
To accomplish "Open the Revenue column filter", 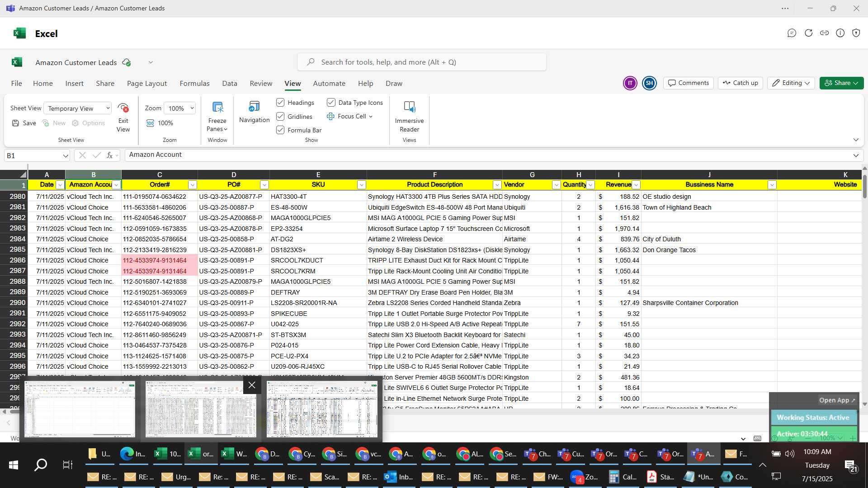I will pyautogui.click(x=636, y=185).
